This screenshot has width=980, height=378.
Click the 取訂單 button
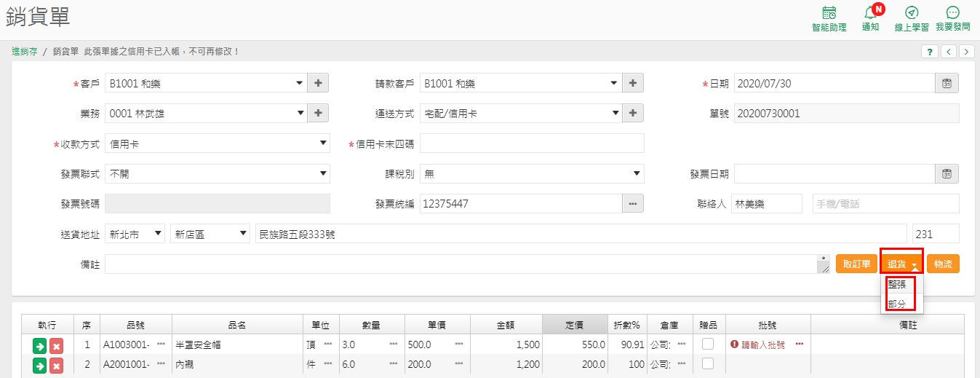pyautogui.click(x=856, y=264)
